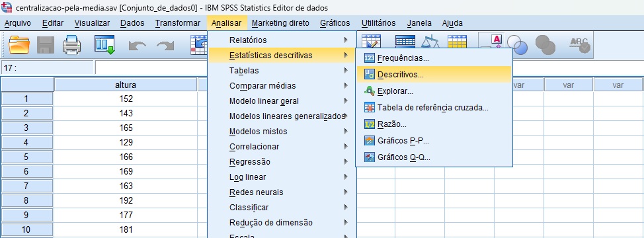Click the Insert variable icon with pencil
The width and height of the screenshot is (644, 238).
[x=371, y=42]
